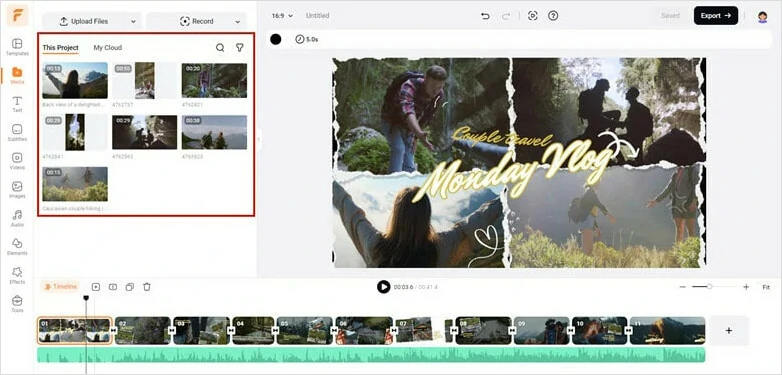Adjust the timeline zoom slider
The height and width of the screenshot is (375, 782).
coord(714,287)
